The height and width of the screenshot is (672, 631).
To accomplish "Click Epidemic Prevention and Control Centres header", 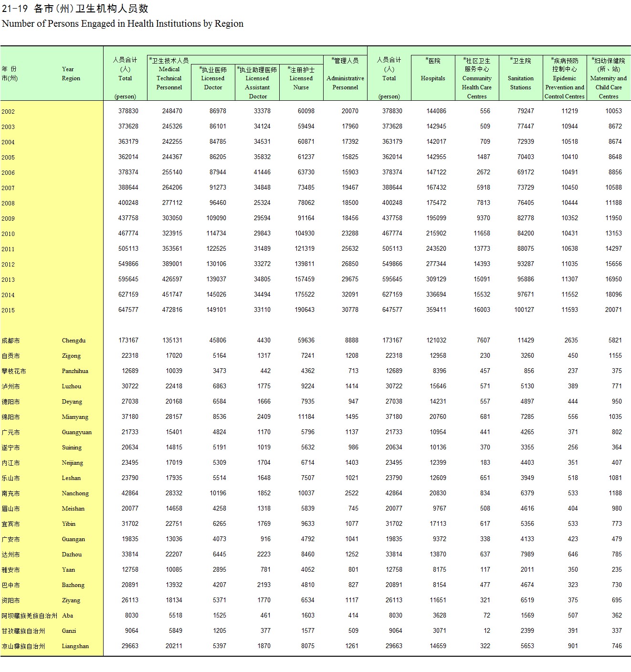I will coord(565,87).
